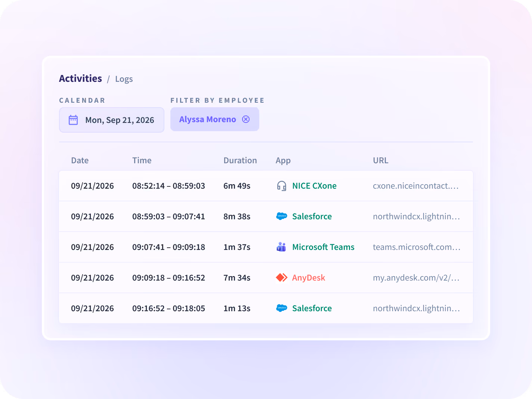Click the Microsoft Teams app icon
The image size is (532, 399).
(281, 247)
